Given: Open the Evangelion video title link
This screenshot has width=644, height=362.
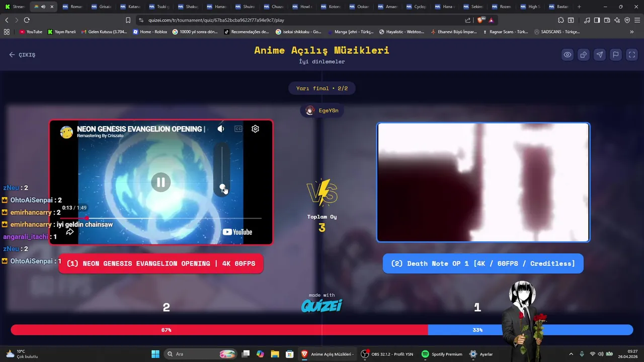Looking at the screenshot, I should pos(141,129).
